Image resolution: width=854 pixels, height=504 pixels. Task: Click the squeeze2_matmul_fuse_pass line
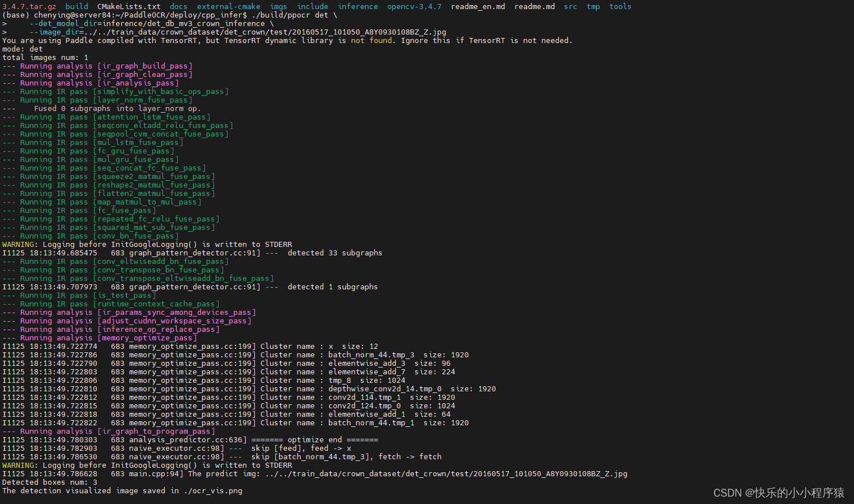(x=109, y=177)
